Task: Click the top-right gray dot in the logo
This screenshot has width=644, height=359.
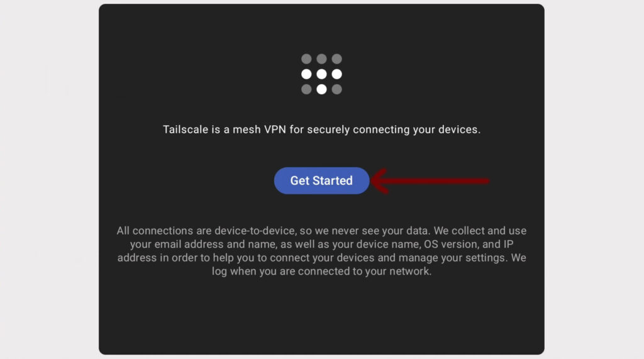Action: (337, 58)
